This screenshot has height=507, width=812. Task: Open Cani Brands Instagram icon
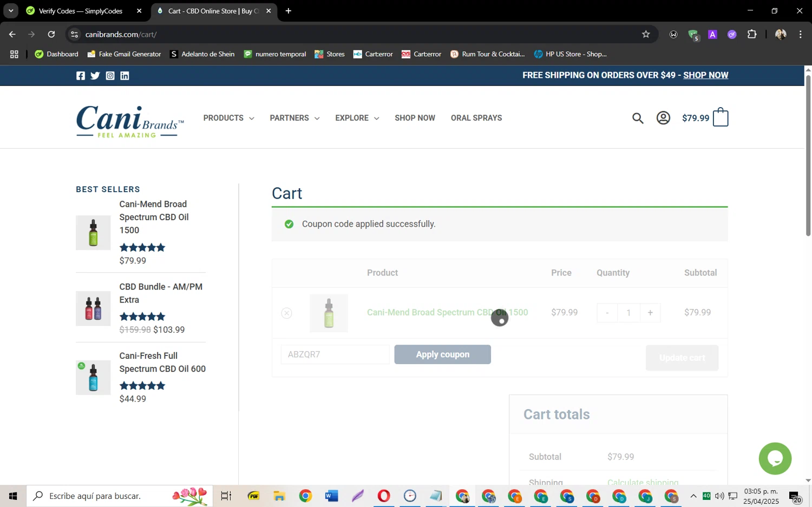110,76
